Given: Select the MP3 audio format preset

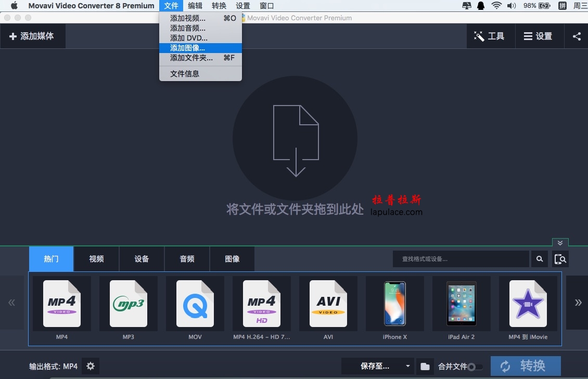Looking at the screenshot, I should (x=129, y=303).
